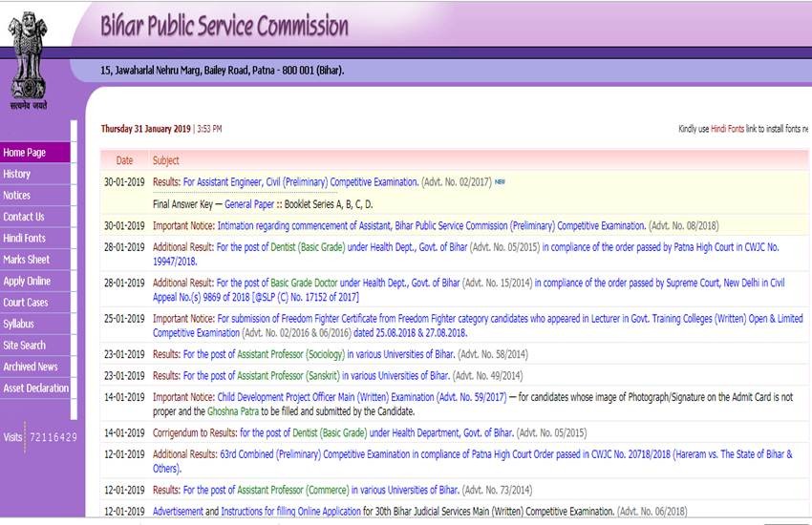Open Assistant Engineer Civil Preliminary results link
The image size is (812, 525).
point(301,182)
